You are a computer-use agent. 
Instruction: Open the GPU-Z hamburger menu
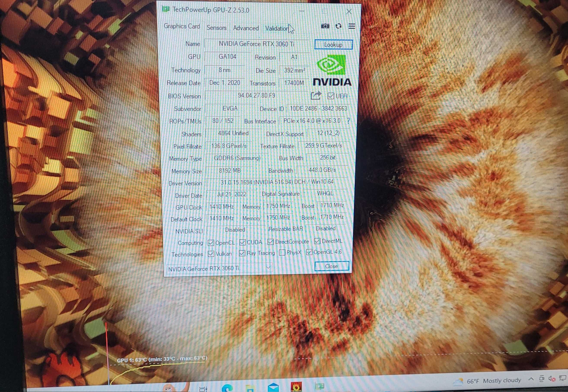click(x=352, y=26)
